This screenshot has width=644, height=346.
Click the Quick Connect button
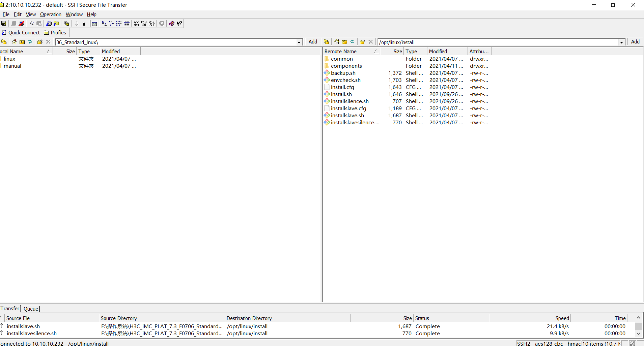coord(21,33)
